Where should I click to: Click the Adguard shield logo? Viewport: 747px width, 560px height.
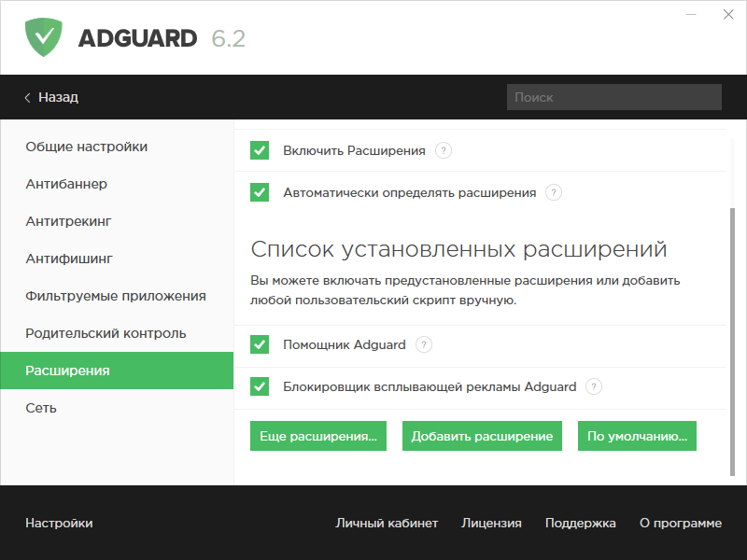point(43,37)
